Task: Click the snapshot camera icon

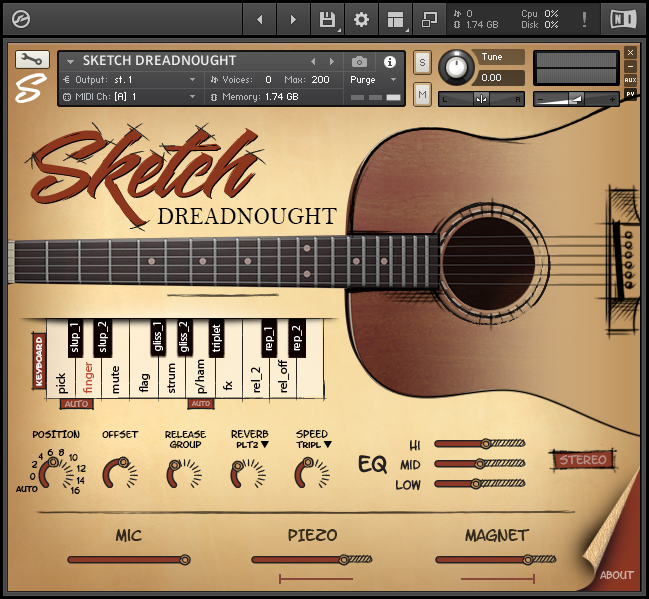Action: [359, 61]
